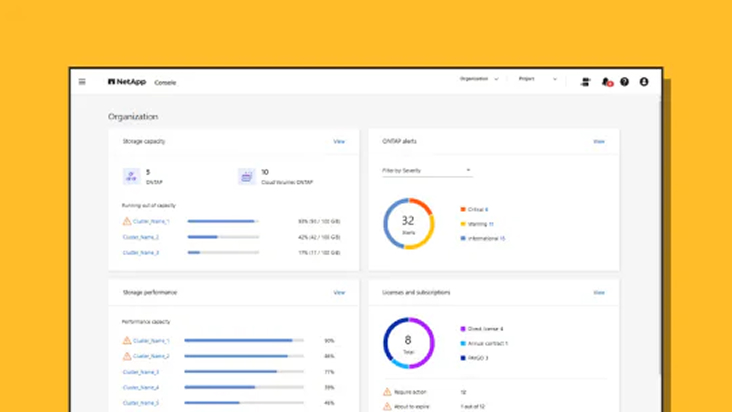Click Cluster_Name_3 capacity progress bar

click(x=223, y=252)
